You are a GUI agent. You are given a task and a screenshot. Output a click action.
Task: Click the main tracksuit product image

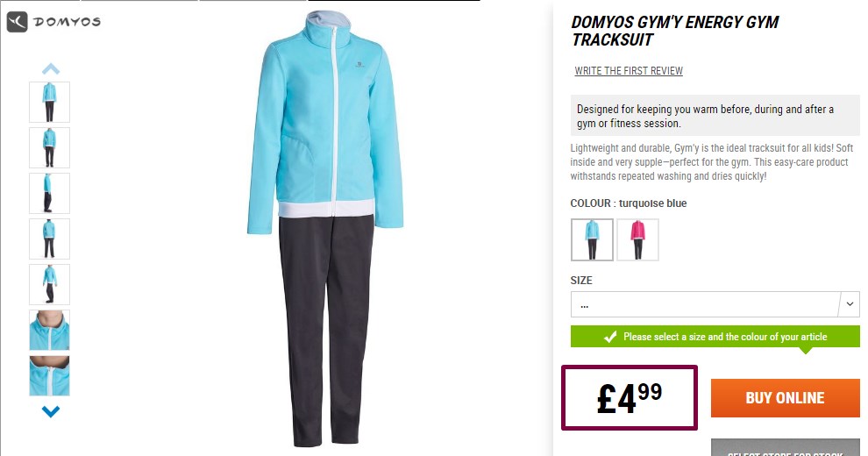tap(325, 228)
